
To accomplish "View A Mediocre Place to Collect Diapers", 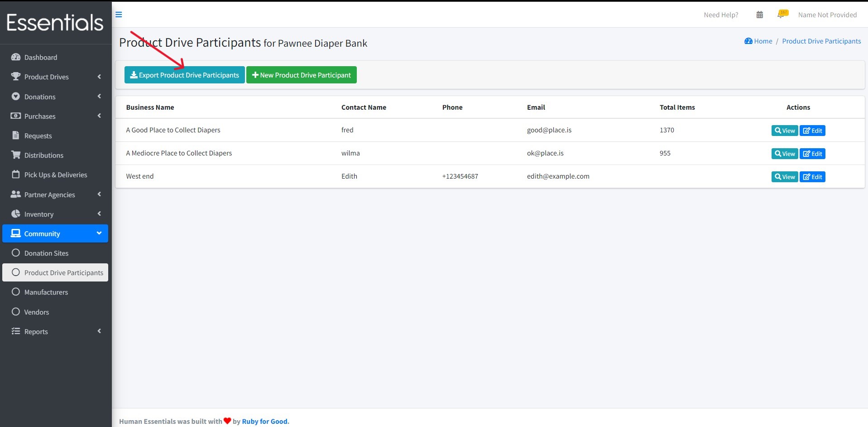I will pos(785,154).
